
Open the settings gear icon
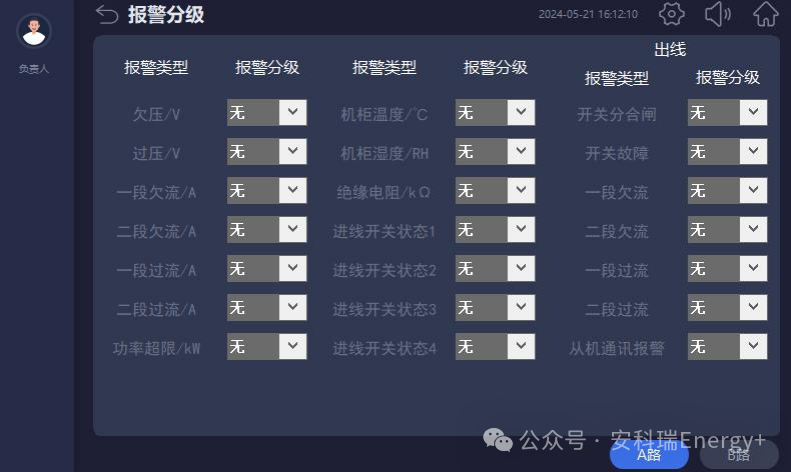(671, 14)
